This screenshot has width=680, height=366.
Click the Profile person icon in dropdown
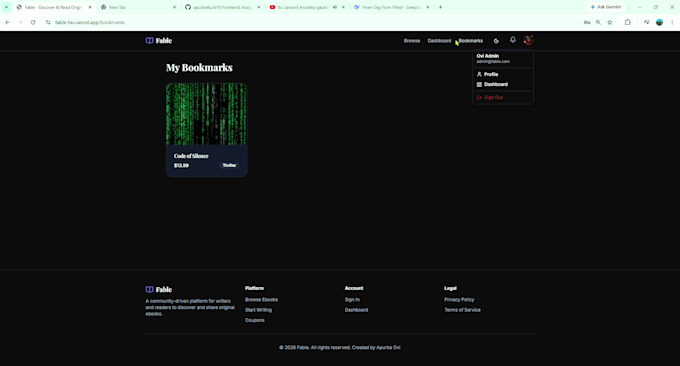479,74
